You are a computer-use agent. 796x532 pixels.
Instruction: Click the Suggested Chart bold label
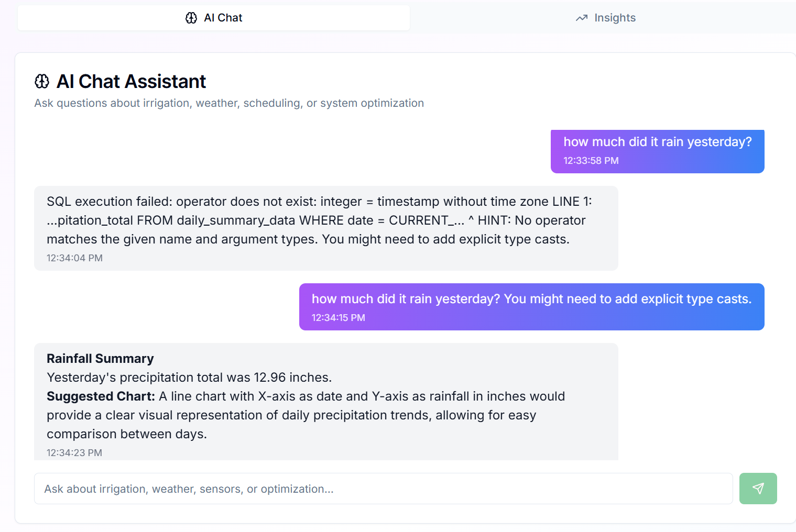101,396
